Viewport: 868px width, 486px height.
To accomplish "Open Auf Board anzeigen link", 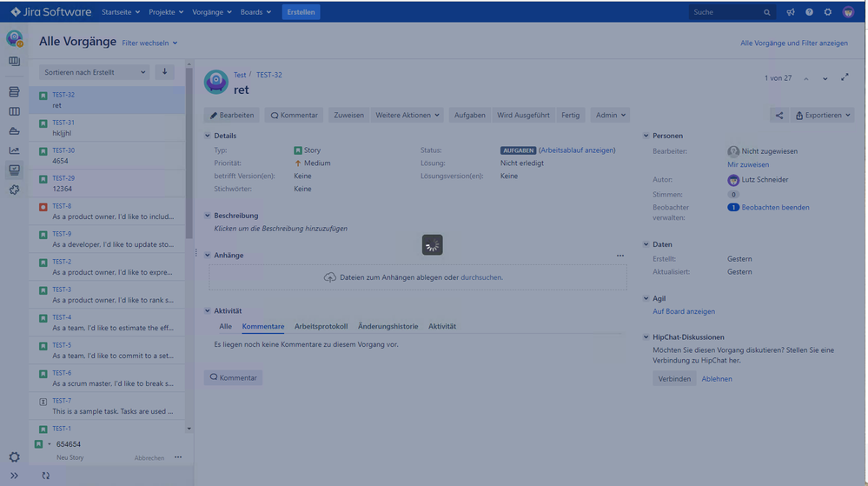I will (684, 311).
